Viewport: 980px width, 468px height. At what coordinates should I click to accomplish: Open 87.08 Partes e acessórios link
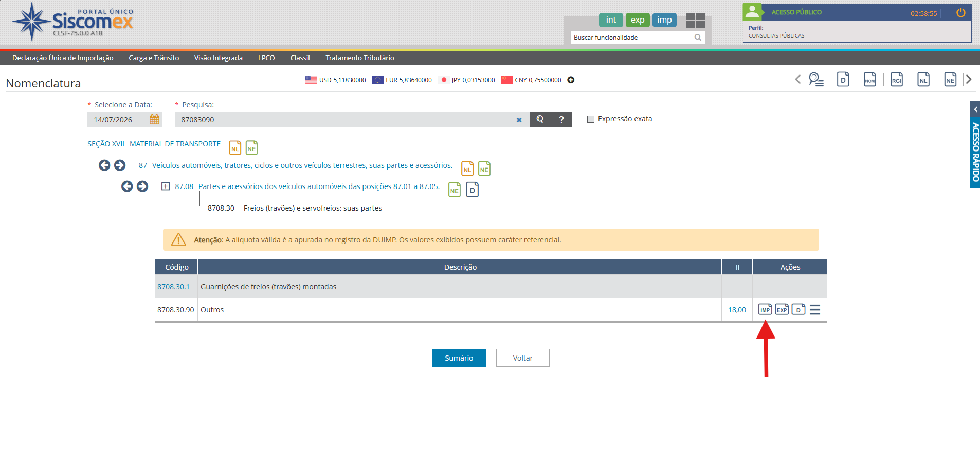click(319, 186)
